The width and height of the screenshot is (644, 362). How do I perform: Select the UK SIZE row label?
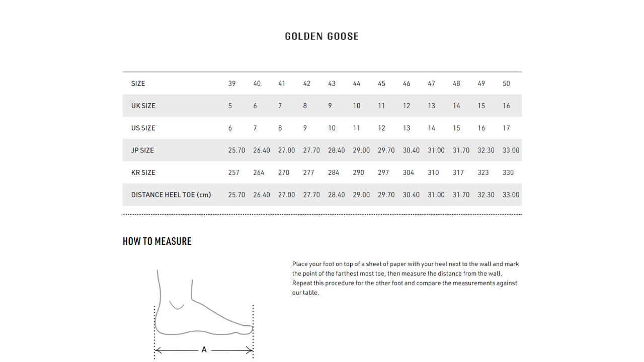(x=143, y=106)
